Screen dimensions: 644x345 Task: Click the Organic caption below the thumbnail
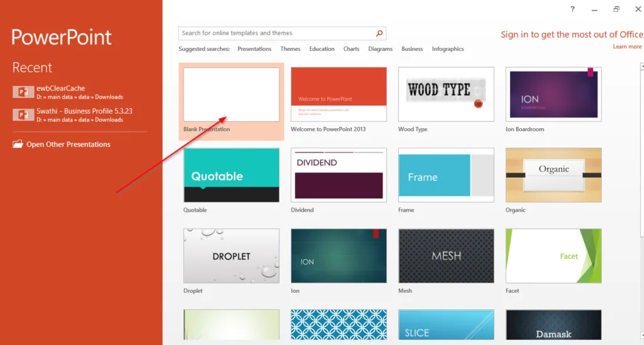coord(516,210)
